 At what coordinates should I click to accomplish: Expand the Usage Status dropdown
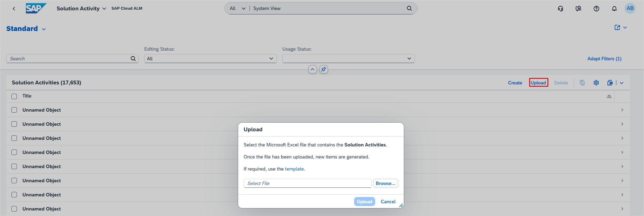pyautogui.click(x=409, y=59)
